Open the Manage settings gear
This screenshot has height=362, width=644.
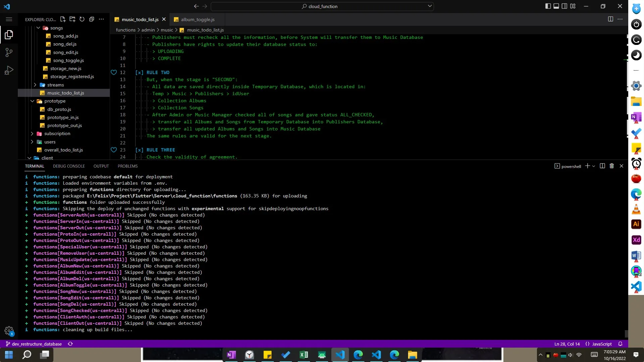coord(9,331)
